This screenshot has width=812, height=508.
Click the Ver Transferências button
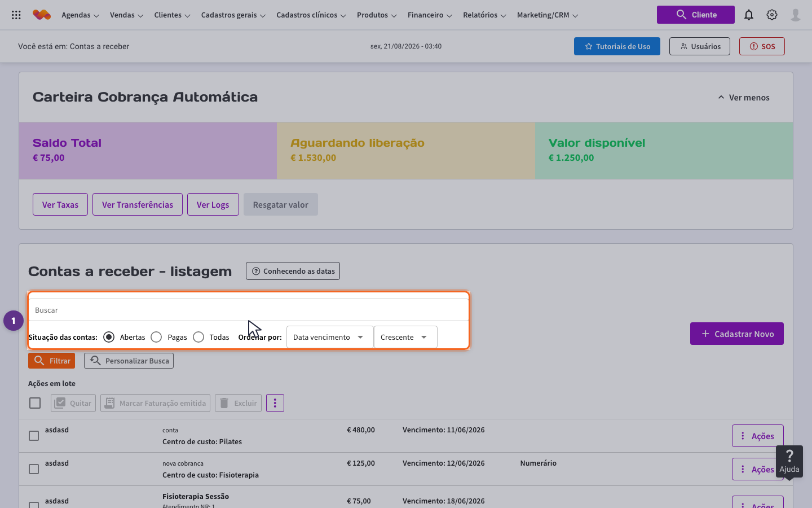138,204
